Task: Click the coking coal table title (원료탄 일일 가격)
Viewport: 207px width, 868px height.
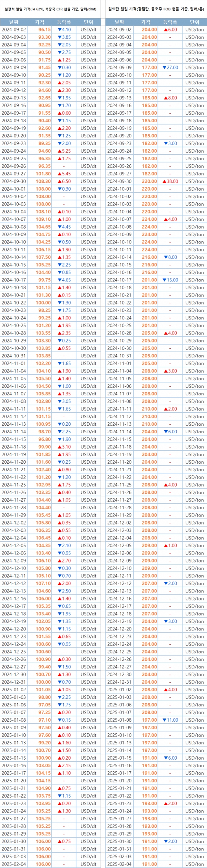Action: pyautogui.click(x=156, y=9)
